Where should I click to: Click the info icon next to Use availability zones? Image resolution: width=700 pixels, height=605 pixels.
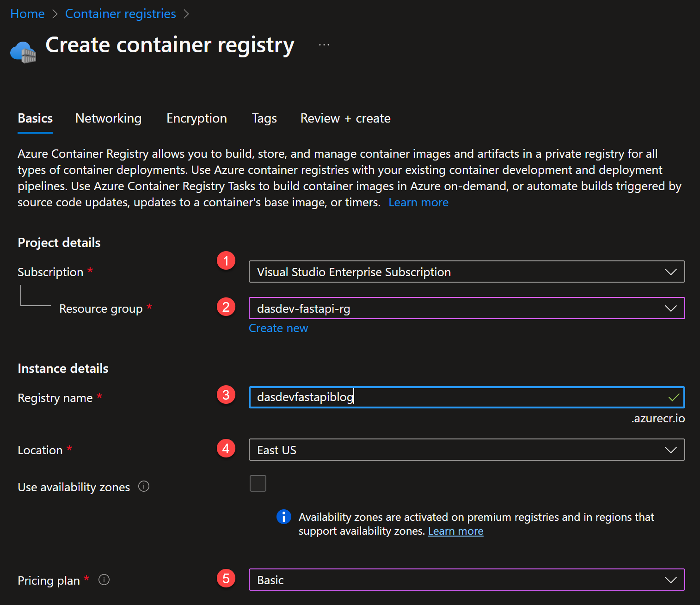click(x=144, y=486)
